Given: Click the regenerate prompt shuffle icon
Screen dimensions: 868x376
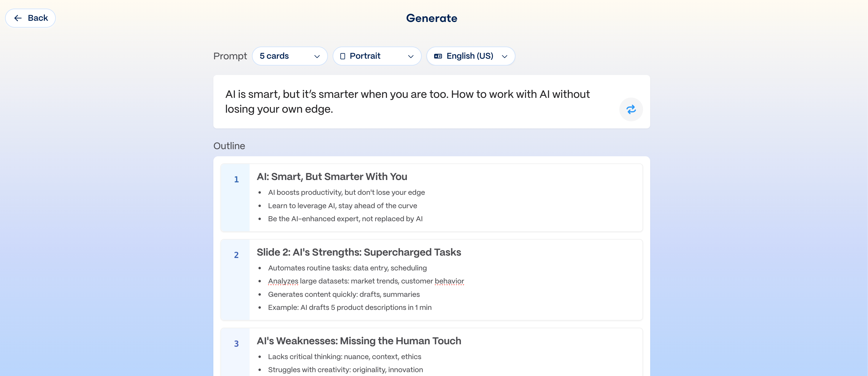Looking at the screenshot, I should coord(631,109).
